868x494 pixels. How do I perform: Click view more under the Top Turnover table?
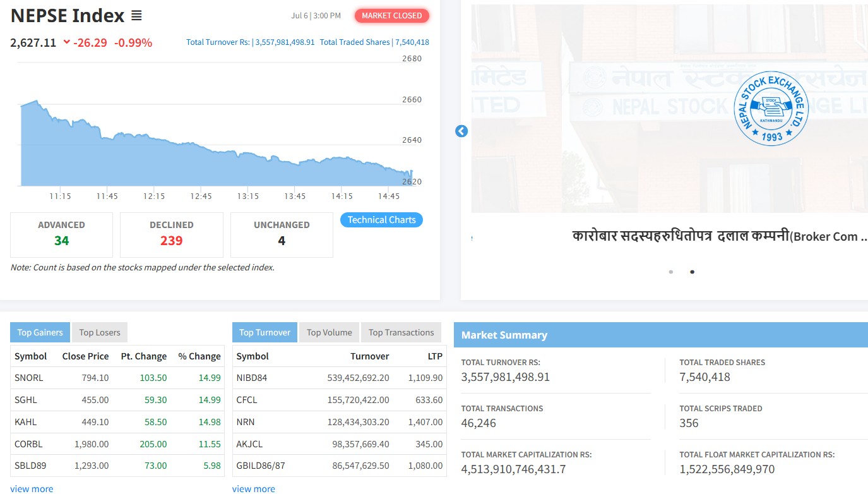click(x=254, y=488)
